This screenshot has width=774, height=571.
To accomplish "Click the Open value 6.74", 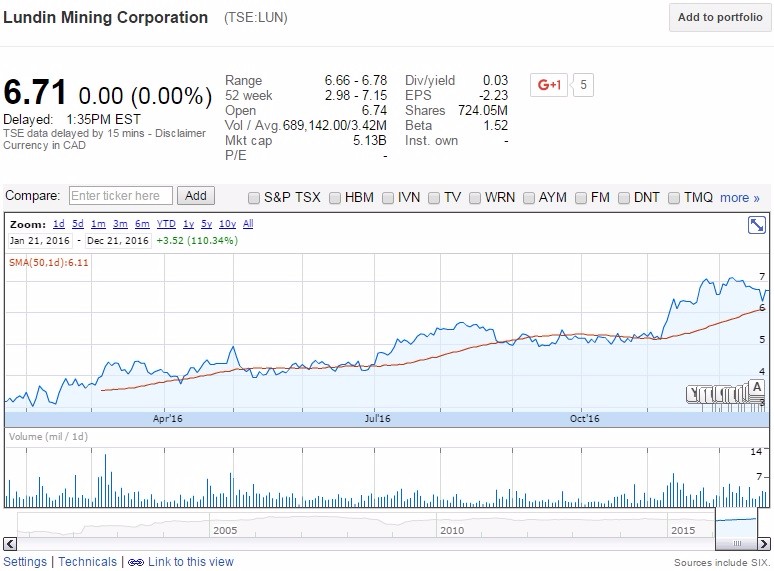I will point(374,111).
